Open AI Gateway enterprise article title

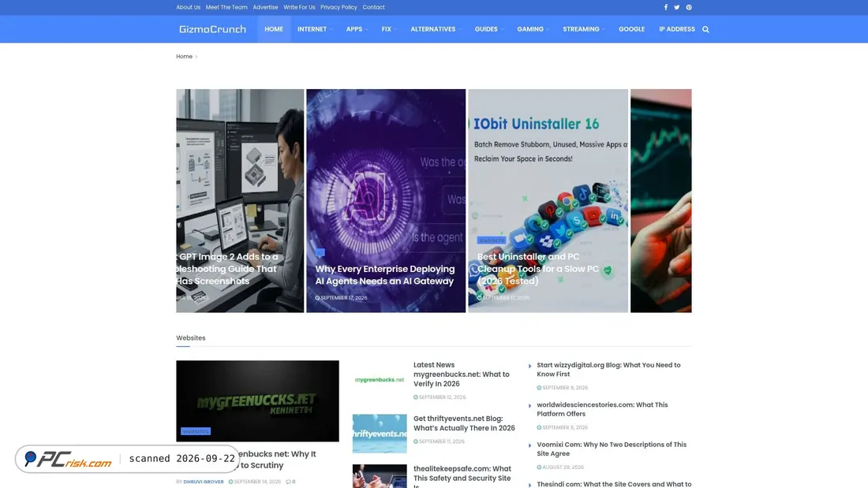pyautogui.click(x=385, y=275)
